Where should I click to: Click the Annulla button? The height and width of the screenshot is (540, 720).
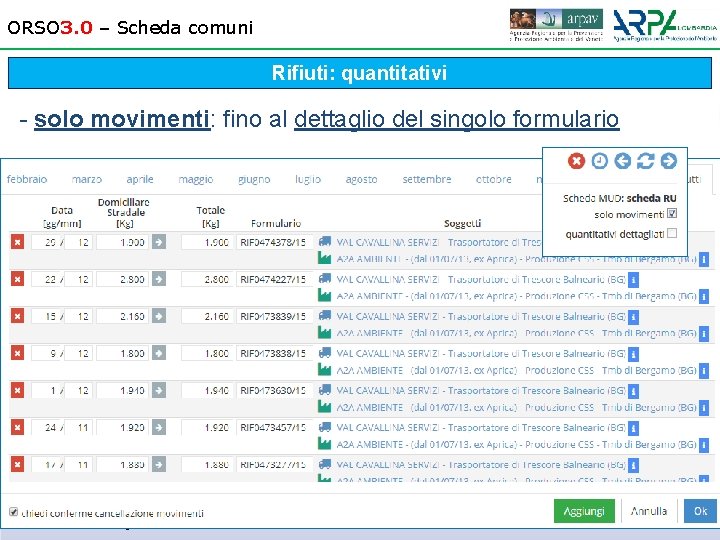(649, 511)
